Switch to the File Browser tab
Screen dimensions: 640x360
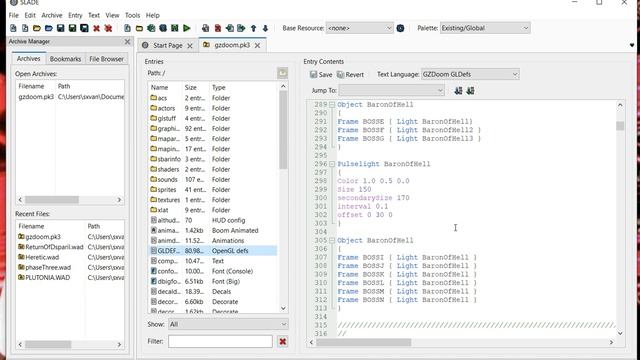(106, 59)
